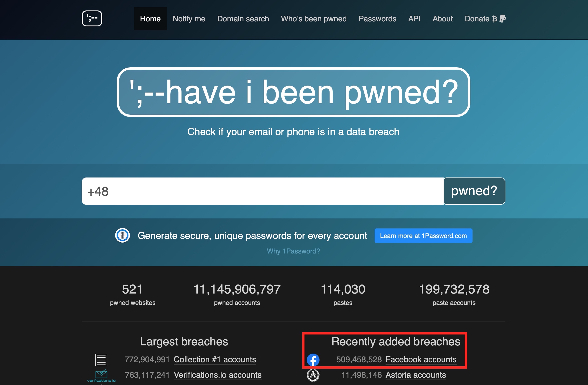The width and height of the screenshot is (588, 385).
Task: Open Facebook accounts breach link
Action: tap(421, 360)
